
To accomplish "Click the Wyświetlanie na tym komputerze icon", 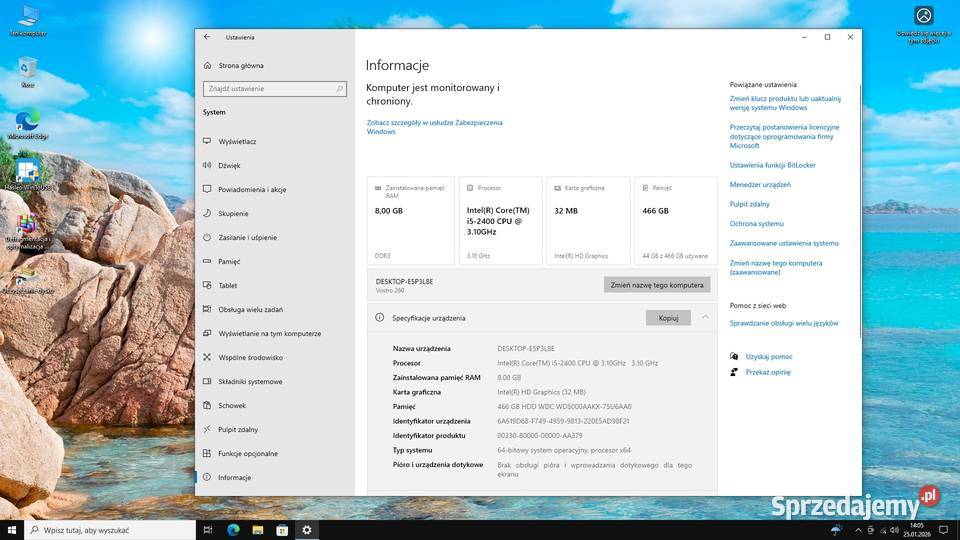I will point(207,333).
